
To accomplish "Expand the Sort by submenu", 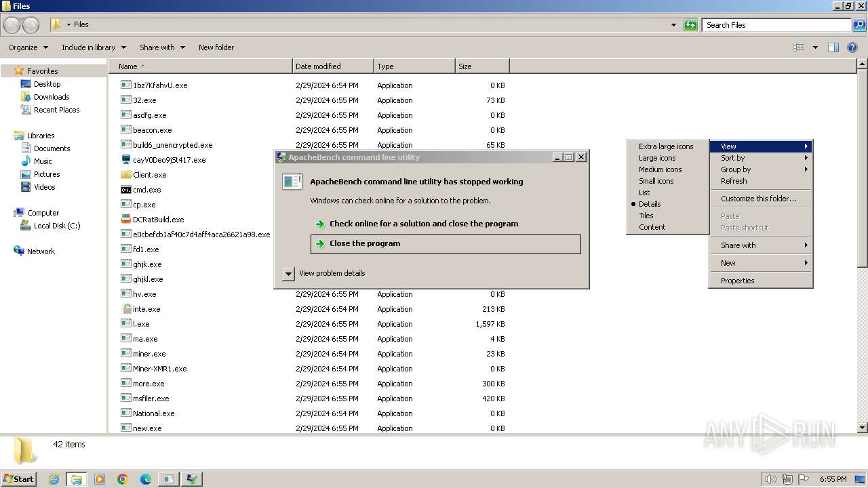I will click(x=761, y=158).
